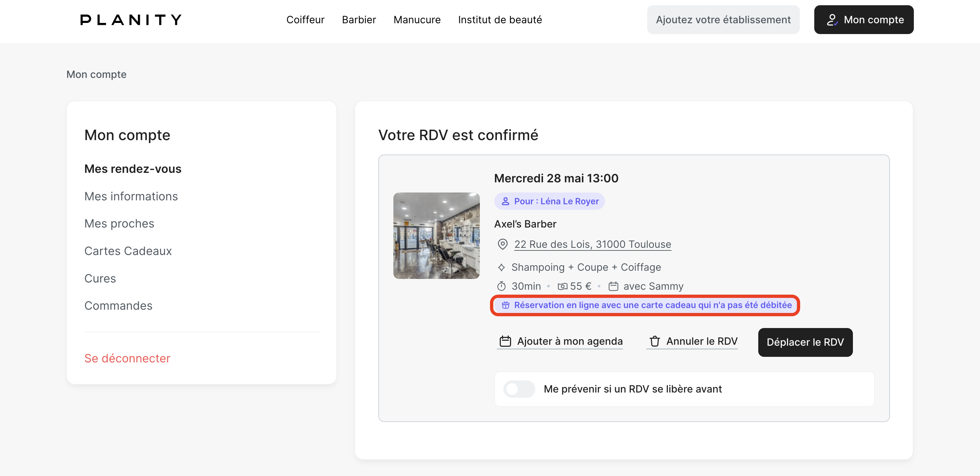Click the trash icon beside Annuler le RDV
The height and width of the screenshot is (476, 980).
click(654, 341)
